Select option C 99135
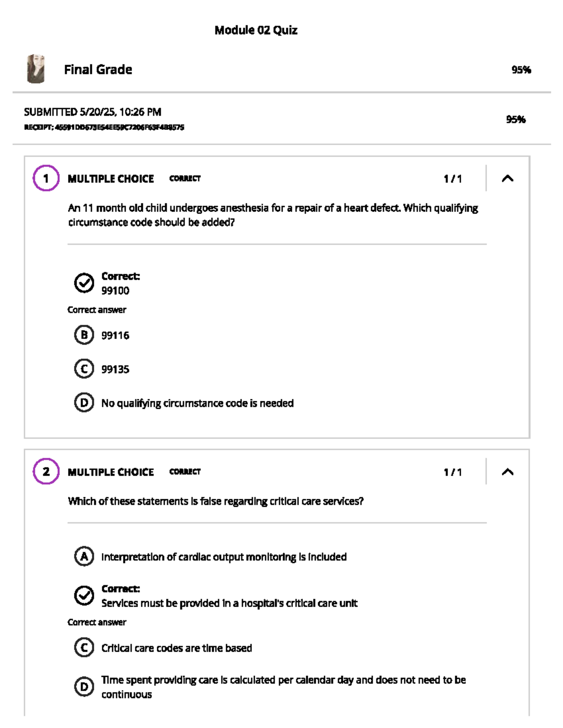This screenshot has height=728, width=563. 84,369
